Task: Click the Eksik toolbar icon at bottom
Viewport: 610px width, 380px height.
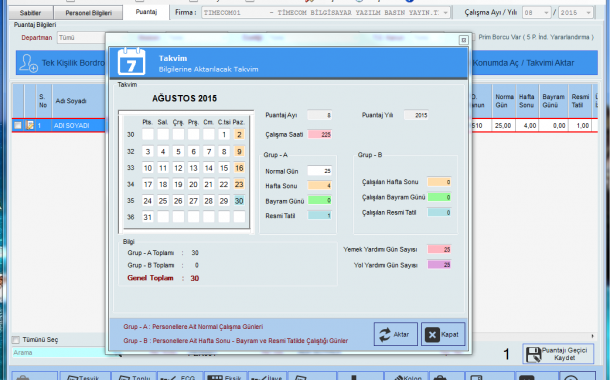Action: pos(215,378)
